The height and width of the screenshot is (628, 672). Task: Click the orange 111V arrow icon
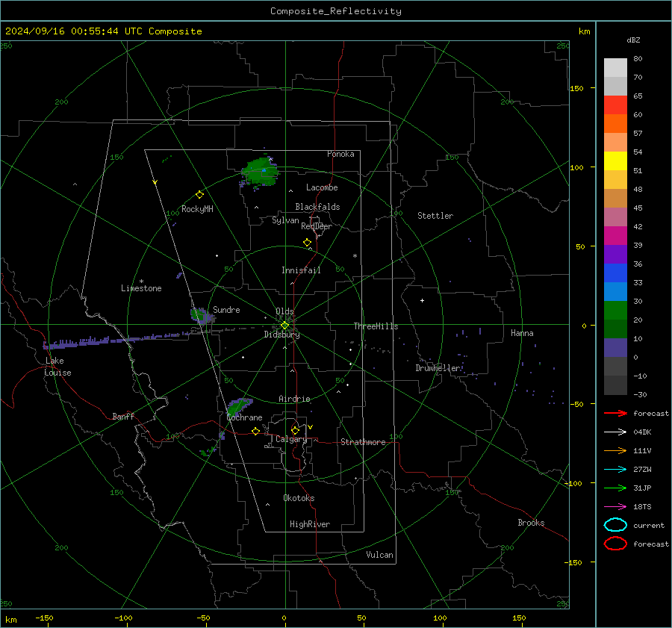[x=615, y=450]
